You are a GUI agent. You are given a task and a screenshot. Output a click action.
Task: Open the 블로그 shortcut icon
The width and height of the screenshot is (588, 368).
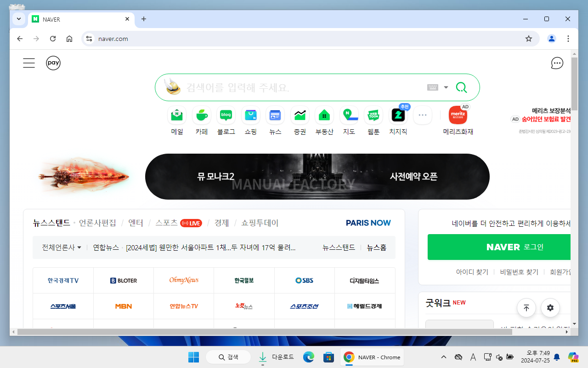point(226,115)
